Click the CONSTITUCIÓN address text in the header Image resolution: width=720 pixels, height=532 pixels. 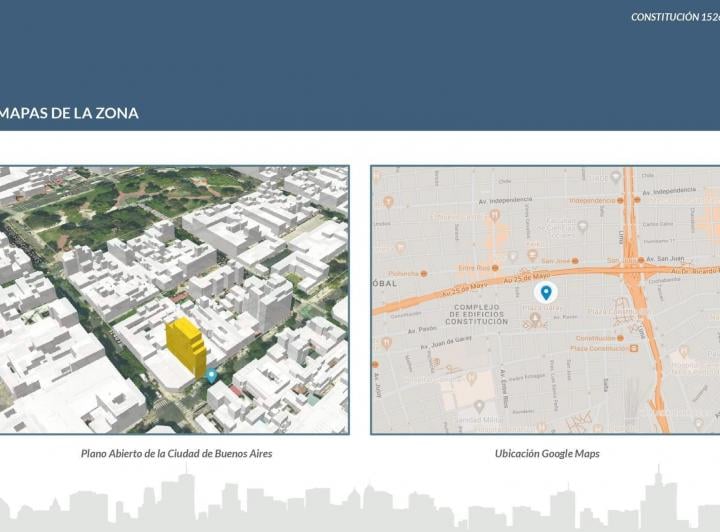click(675, 17)
